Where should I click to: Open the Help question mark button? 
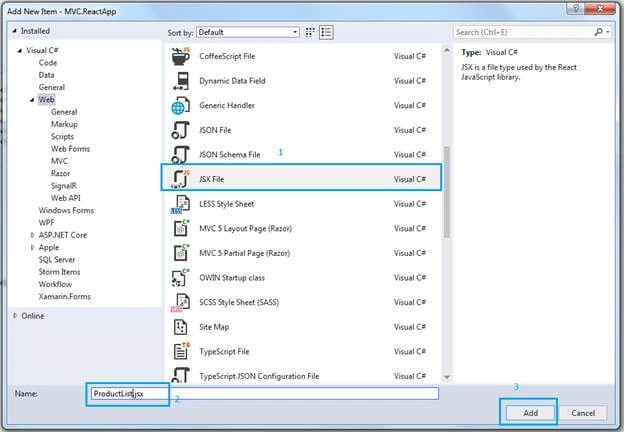click(x=575, y=9)
